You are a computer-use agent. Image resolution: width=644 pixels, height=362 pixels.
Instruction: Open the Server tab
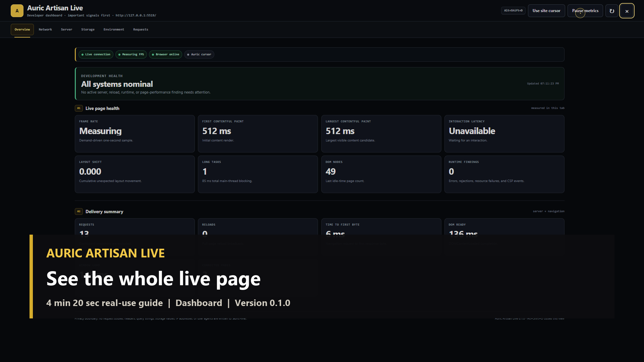point(66,29)
